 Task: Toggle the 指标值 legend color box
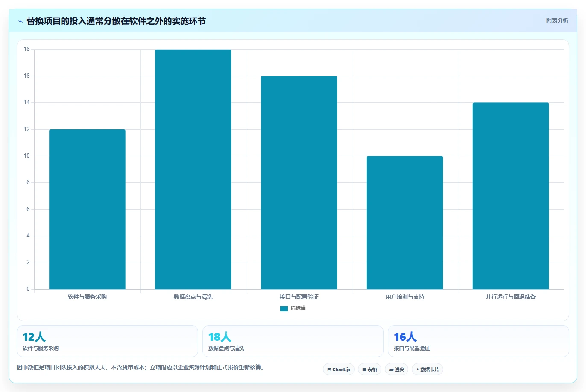point(284,309)
